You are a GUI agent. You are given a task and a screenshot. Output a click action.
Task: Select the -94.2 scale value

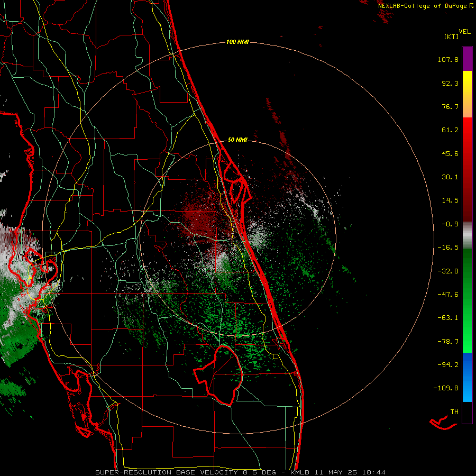pyautogui.click(x=448, y=365)
